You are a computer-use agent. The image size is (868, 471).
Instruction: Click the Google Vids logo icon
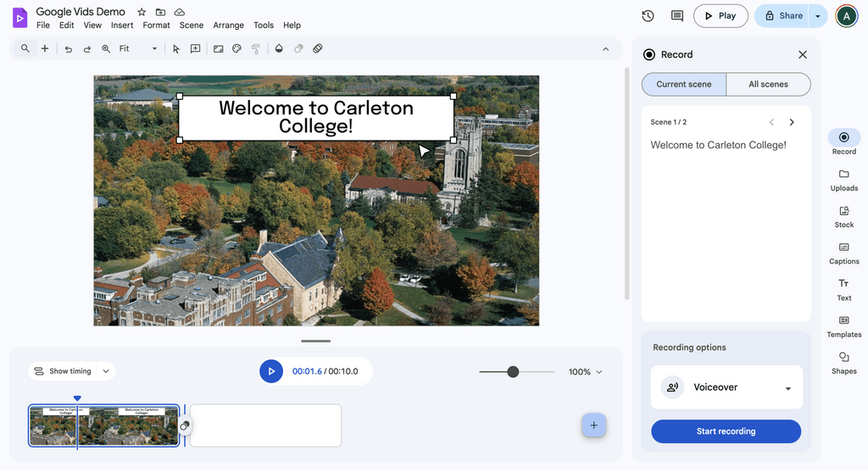pyautogui.click(x=20, y=19)
